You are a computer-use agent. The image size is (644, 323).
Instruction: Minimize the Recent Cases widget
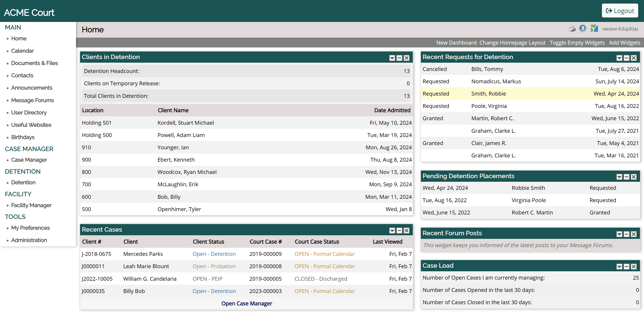(399, 231)
